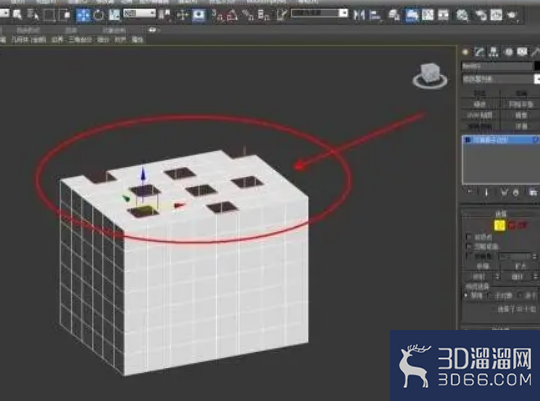Screen dimensions: 540x401
Task: Open the reference coordinate system dropdown
Action: click(x=139, y=13)
